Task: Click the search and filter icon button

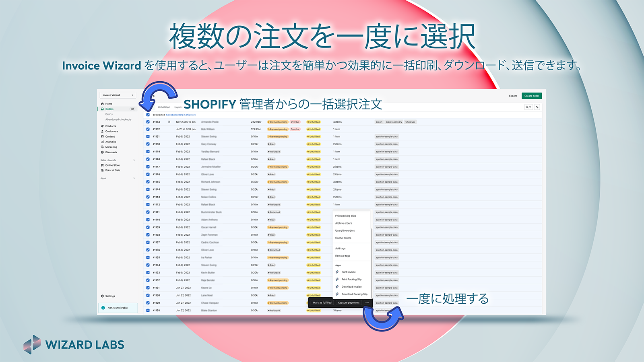Action: pos(528,107)
